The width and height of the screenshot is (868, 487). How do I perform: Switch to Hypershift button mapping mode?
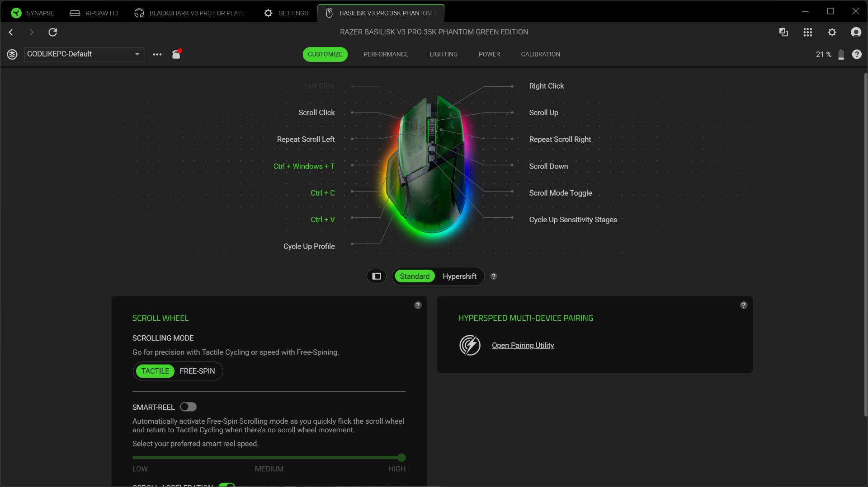coord(459,276)
